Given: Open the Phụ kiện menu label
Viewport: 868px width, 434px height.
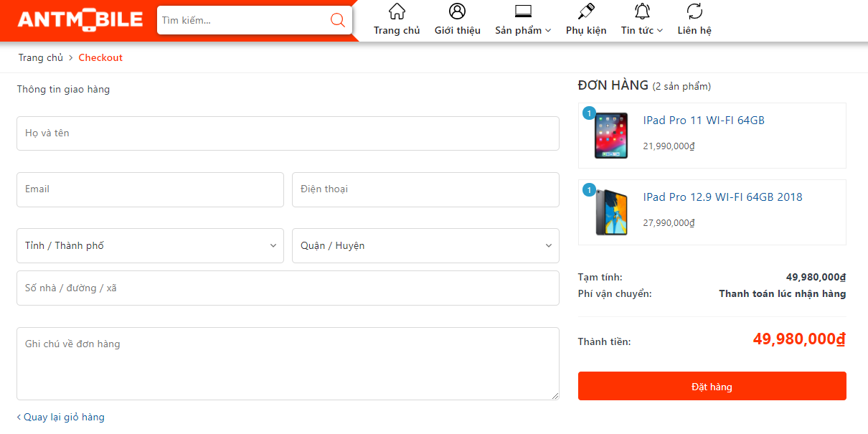Looking at the screenshot, I should click(x=586, y=30).
